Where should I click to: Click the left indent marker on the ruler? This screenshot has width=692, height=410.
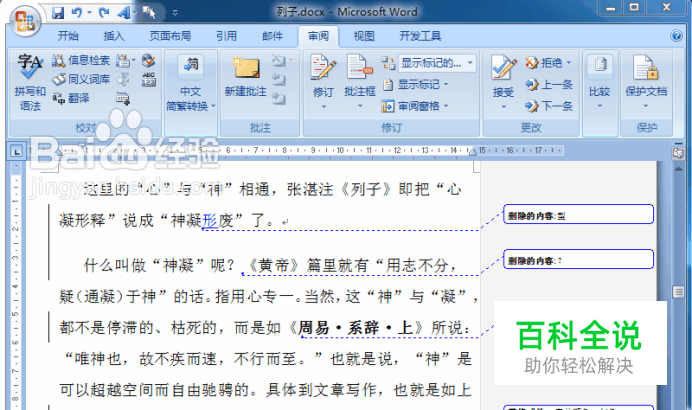[58, 154]
